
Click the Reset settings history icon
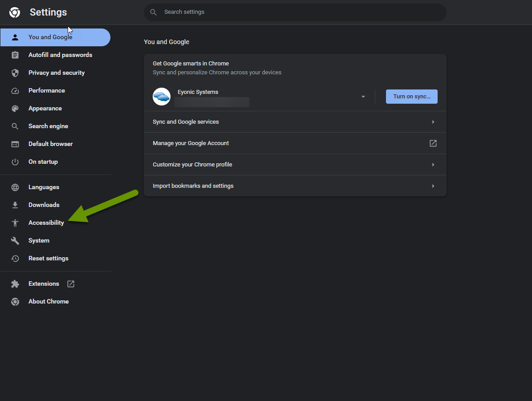pos(15,259)
